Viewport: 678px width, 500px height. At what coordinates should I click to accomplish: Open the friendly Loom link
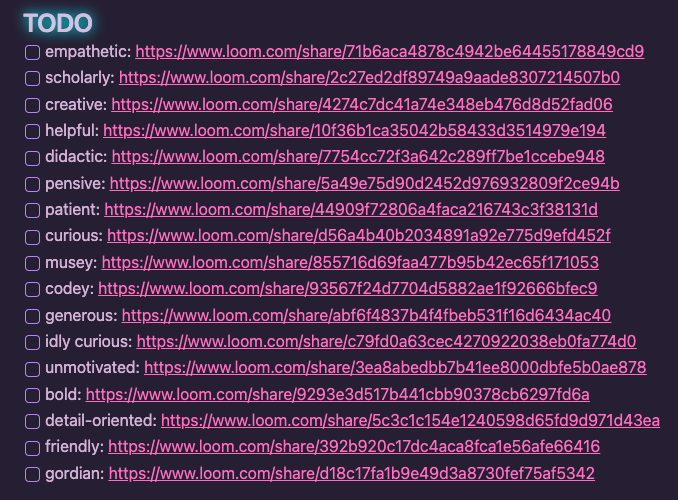pos(354,447)
